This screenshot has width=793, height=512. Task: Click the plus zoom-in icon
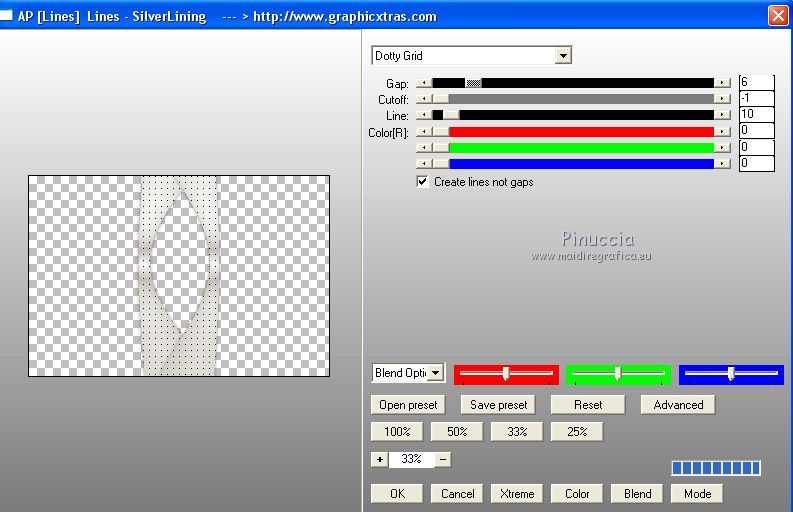click(379, 459)
